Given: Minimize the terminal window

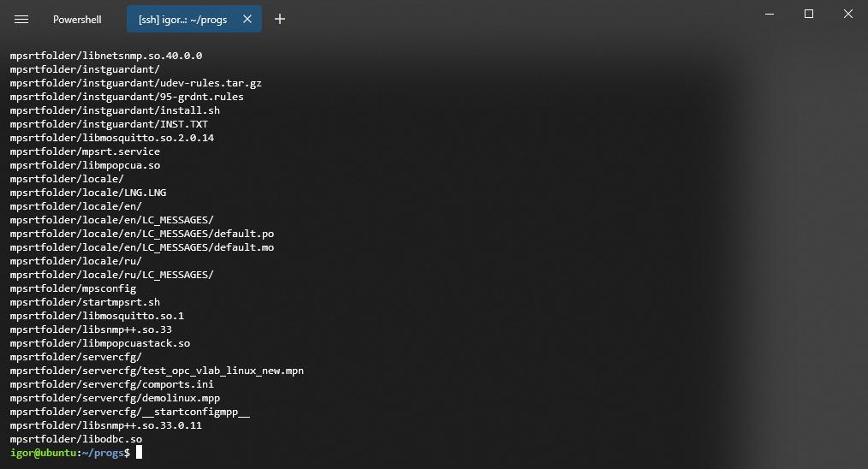Looking at the screenshot, I should (770, 14).
